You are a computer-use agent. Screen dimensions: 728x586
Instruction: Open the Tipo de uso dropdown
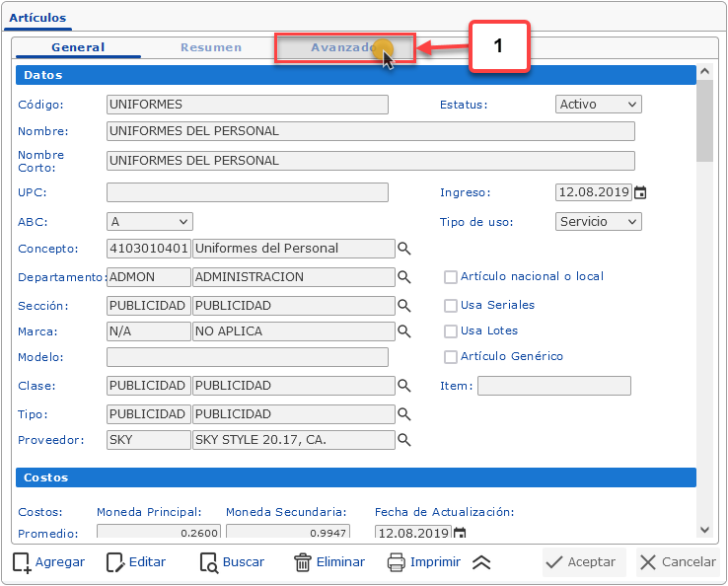click(x=599, y=222)
